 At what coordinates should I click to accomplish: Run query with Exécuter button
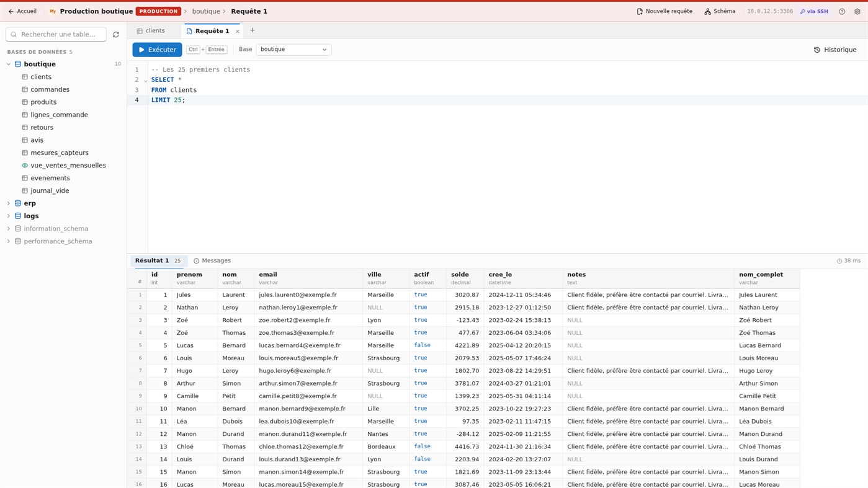coord(157,50)
